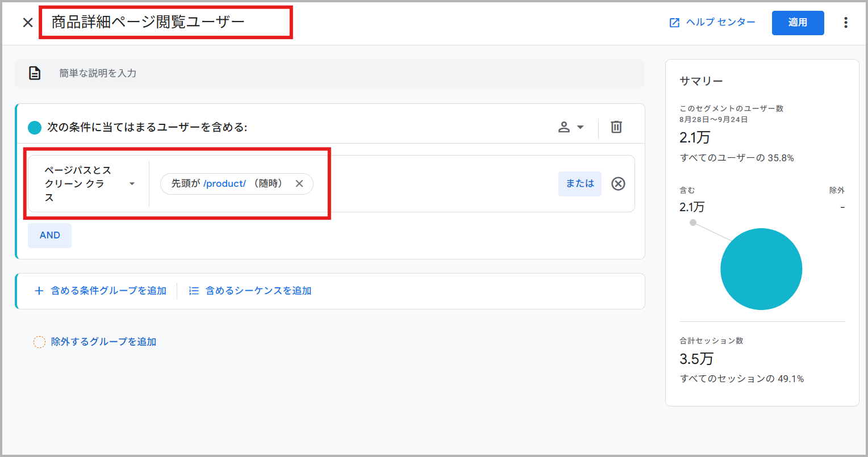Image resolution: width=868 pixels, height=457 pixels.
Task: Enter text in 簡単な説明を入力 field
Action: 341,73
